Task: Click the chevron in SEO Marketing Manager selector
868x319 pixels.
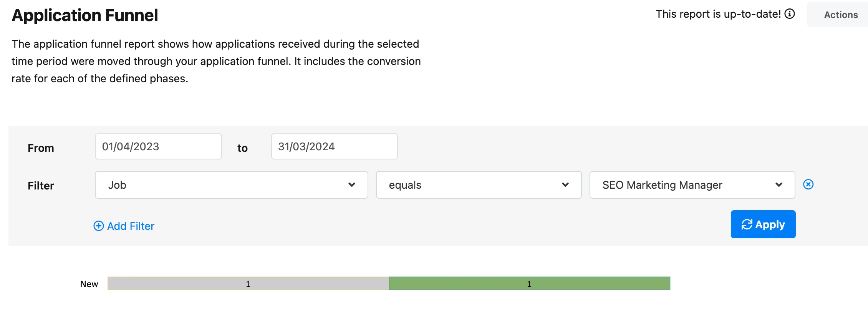Action: [x=779, y=185]
